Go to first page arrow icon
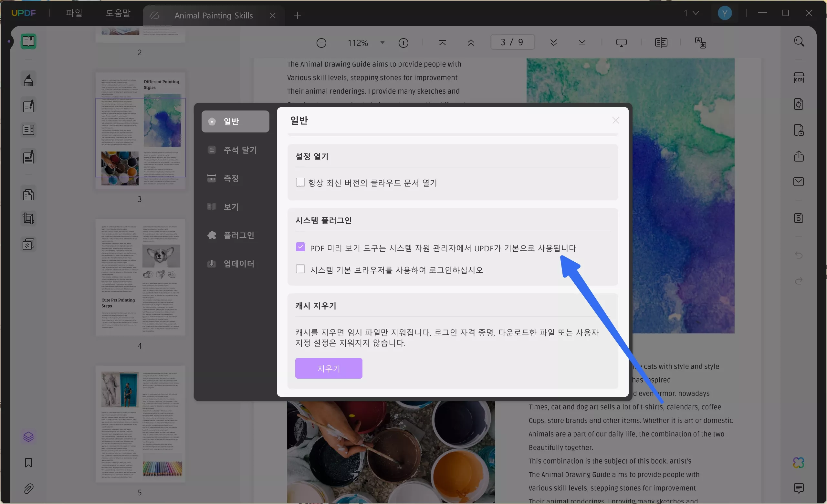The width and height of the screenshot is (827, 504). pyautogui.click(x=443, y=43)
